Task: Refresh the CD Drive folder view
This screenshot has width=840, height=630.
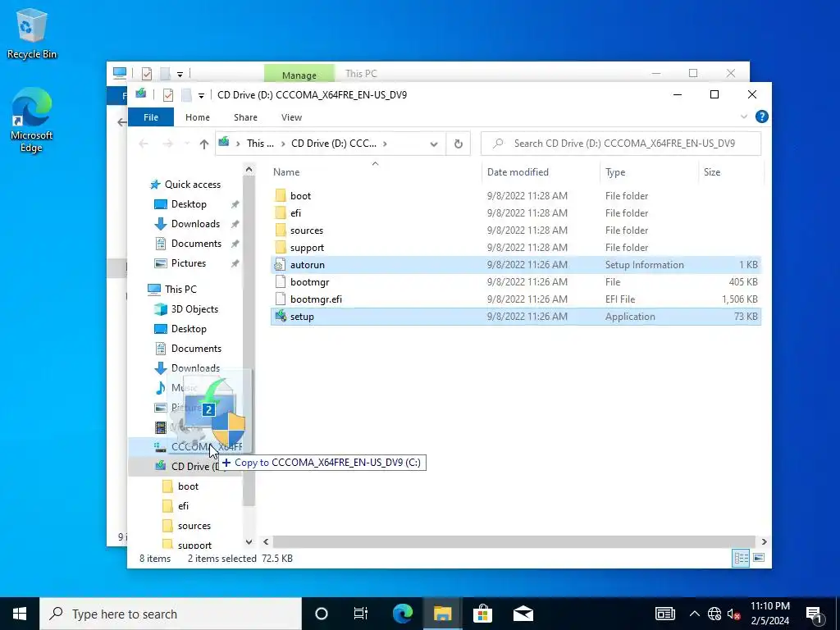Action: point(458,144)
